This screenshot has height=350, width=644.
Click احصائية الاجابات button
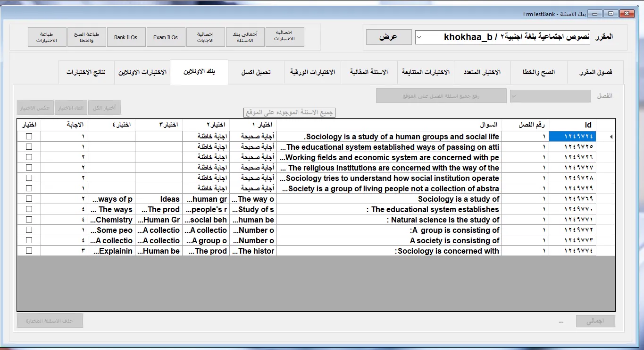[205, 37]
